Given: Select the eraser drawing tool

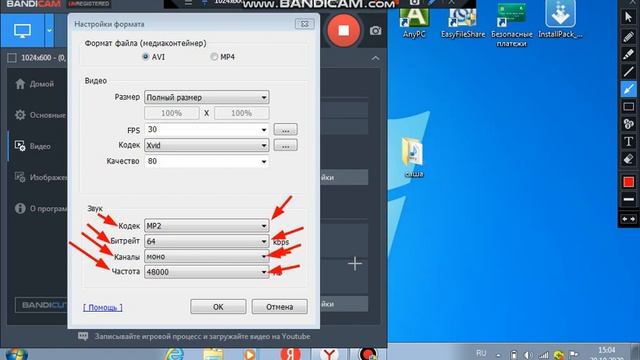Looking at the screenshot, I should click(628, 159).
